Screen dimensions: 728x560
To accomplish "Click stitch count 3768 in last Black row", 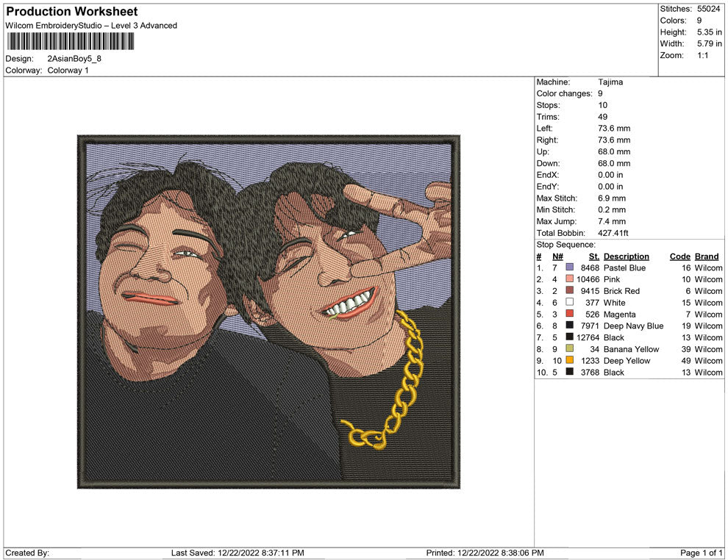I will tap(590, 372).
